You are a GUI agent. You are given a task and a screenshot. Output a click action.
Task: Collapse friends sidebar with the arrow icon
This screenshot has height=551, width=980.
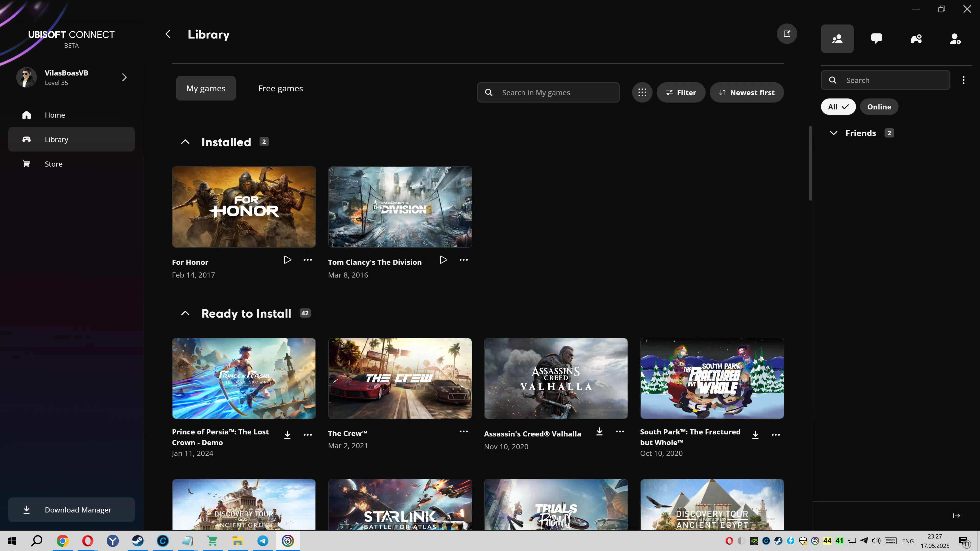click(x=957, y=516)
